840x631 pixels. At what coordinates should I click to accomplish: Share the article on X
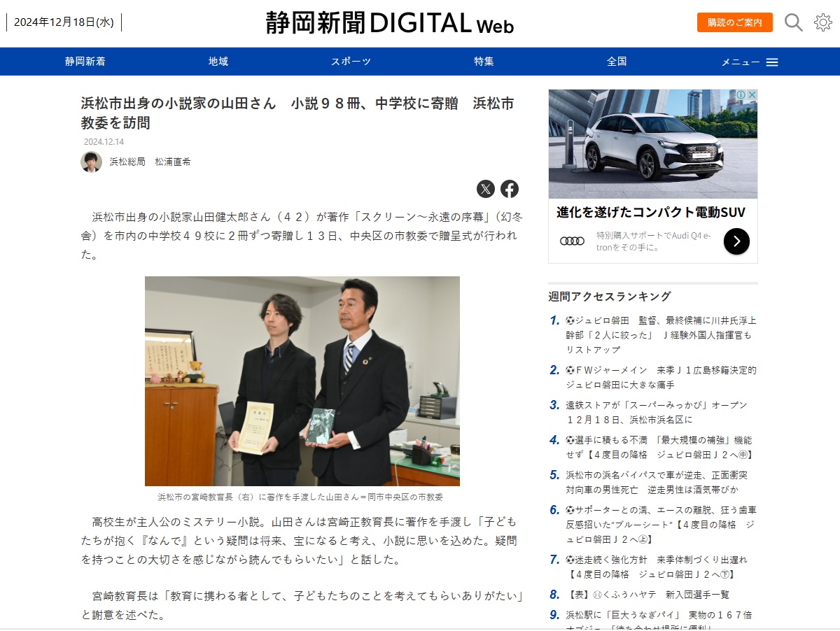(x=486, y=189)
